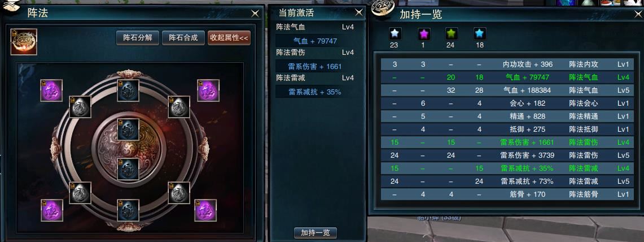The width and height of the screenshot is (644, 242).
Task: Click the white star icon above 23
Action: point(395,33)
